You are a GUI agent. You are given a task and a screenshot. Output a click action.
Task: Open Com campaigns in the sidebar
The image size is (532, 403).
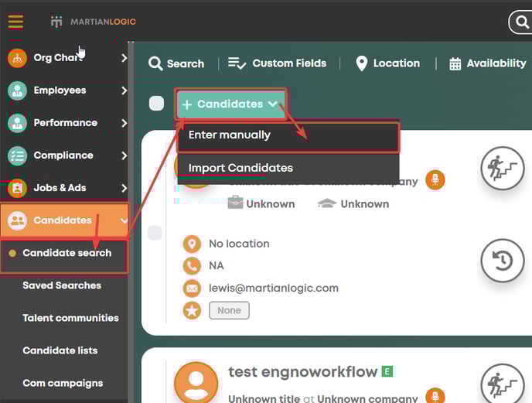(63, 384)
